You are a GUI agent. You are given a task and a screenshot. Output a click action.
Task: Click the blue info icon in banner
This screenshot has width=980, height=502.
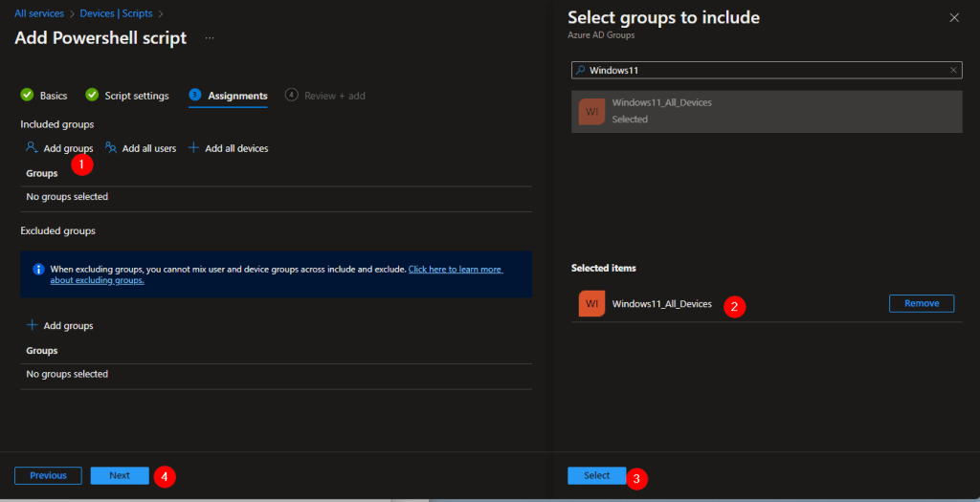point(38,270)
